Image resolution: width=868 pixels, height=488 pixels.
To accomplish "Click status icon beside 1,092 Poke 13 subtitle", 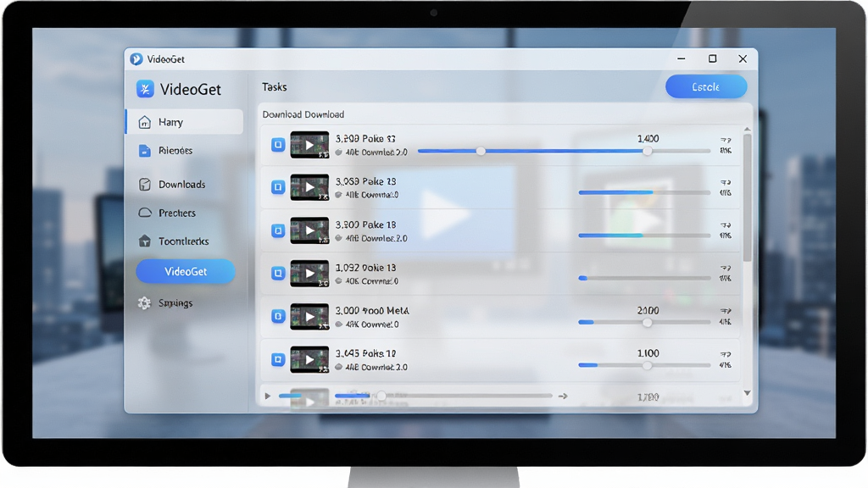I will coord(338,281).
